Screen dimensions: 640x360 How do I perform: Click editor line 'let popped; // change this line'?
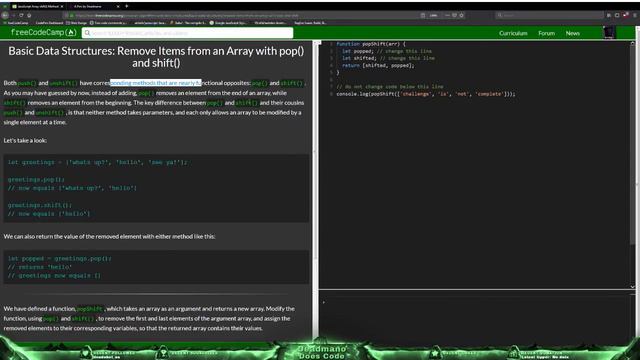point(387,51)
